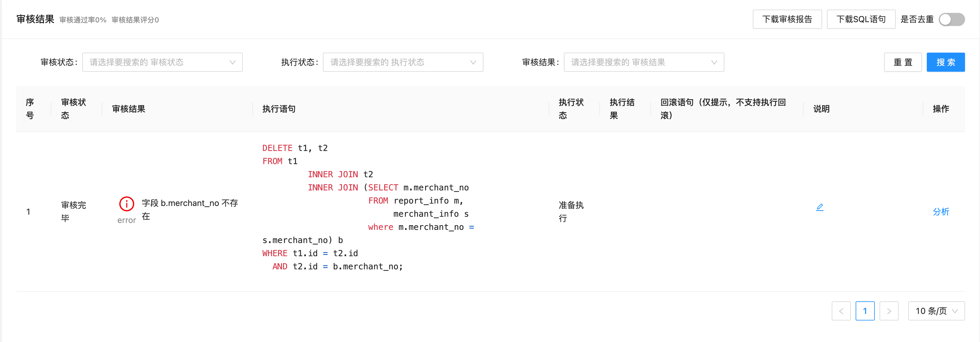Click the next page arrow
The height and width of the screenshot is (342, 980).
(889, 311)
